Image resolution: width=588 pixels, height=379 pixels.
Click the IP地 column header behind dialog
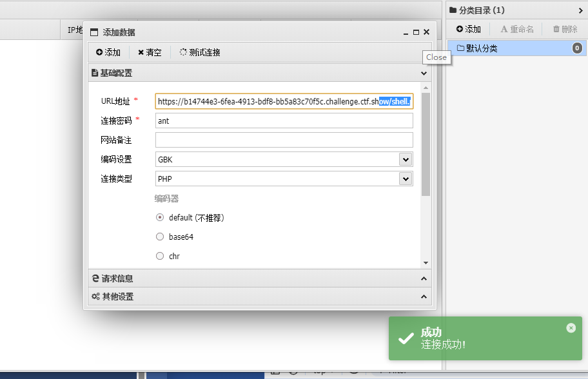[x=75, y=30]
